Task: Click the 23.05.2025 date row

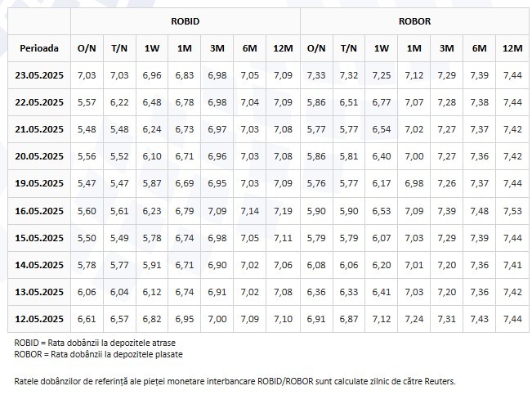Action: tap(268, 75)
